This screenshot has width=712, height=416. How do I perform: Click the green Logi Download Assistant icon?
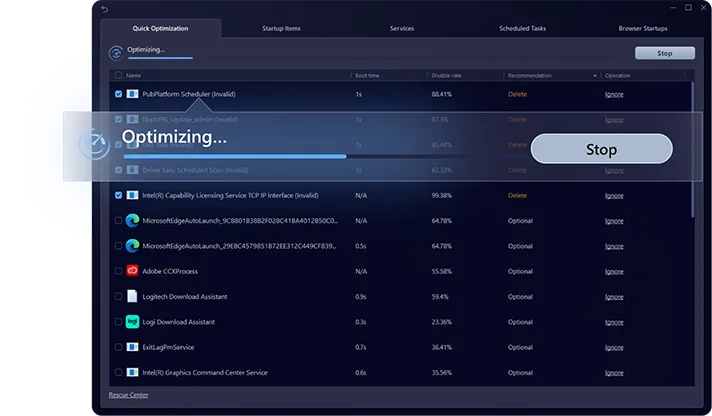pos(132,322)
